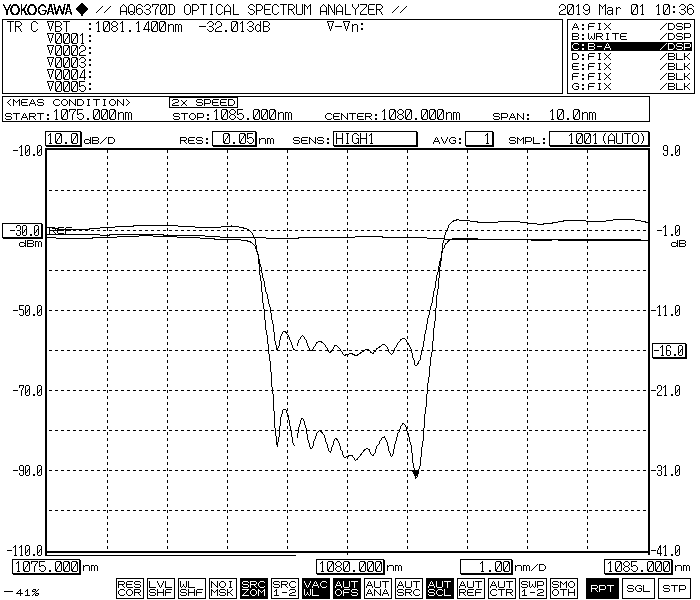Image resolution: width=700 pixels, height=600 pixels.
Task: Click the -30.0 dBm reference level marker
Action: click(22, 230)
